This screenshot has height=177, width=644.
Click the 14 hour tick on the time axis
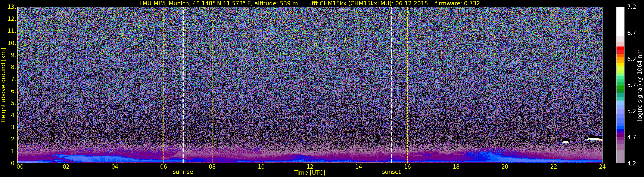358,167
